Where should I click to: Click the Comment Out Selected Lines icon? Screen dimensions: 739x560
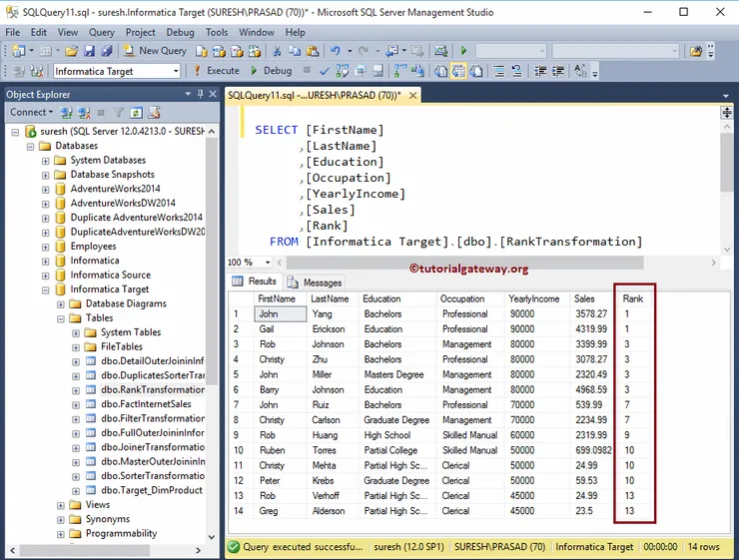[x=499, y=71]
